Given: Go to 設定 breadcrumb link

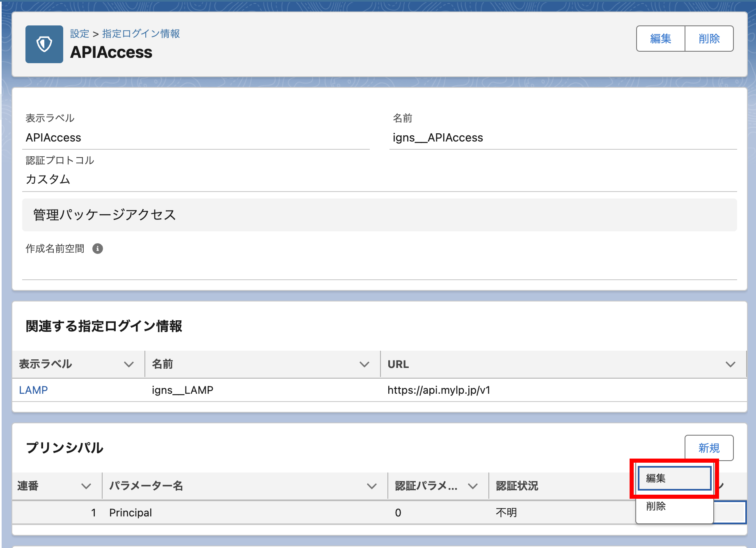Looking at the screenshot, I should 80,34.
